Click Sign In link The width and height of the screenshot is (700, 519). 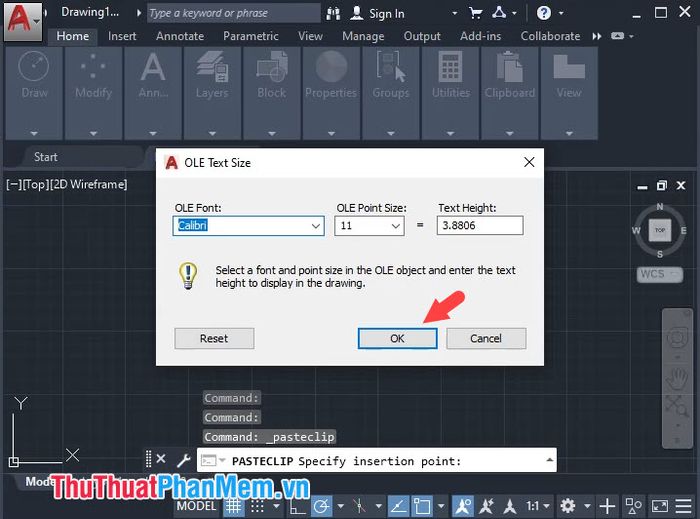click(386, 14)
